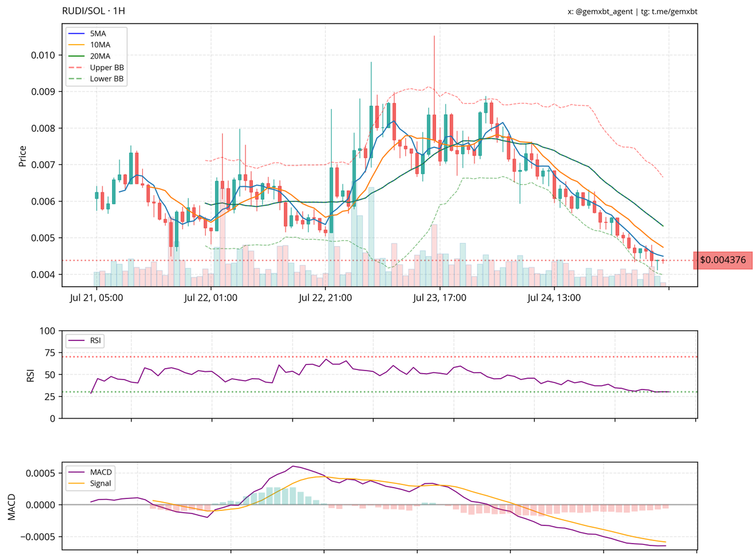Image resolution: width=755 pixels, height=560 pixels.
Task: Click the Jul 23, 17:00 time label
Action: point(439,298)
